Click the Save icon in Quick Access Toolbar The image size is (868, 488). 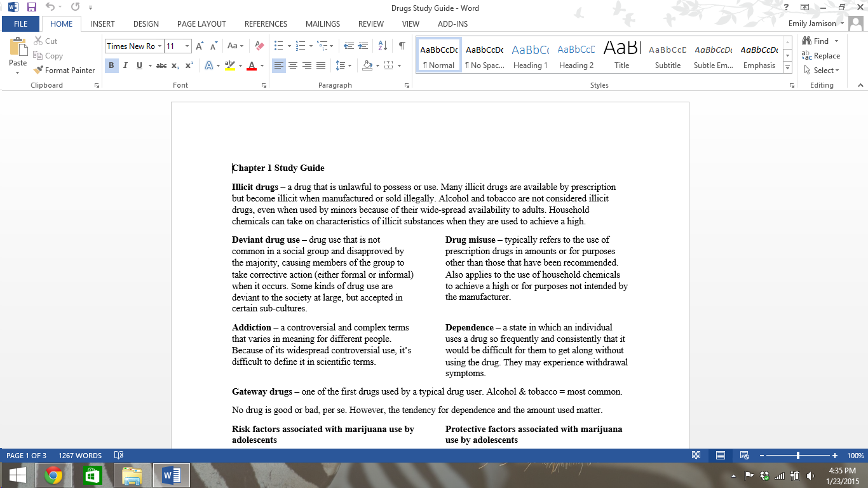coord(32,8)
